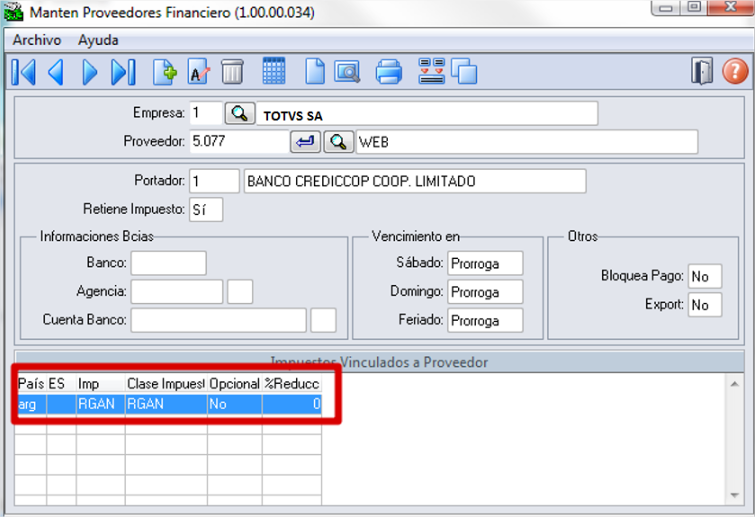Go to the last record
The height and width of the screenshot is (517, 755).
click(123, 73)
